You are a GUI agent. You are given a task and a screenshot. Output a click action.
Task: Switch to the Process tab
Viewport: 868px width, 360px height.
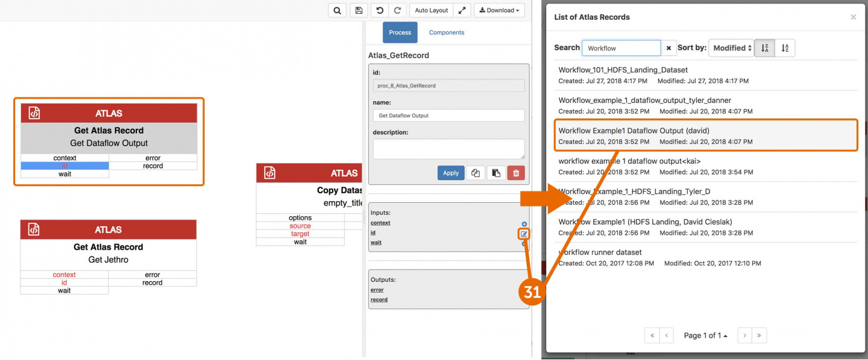[400, 33]
